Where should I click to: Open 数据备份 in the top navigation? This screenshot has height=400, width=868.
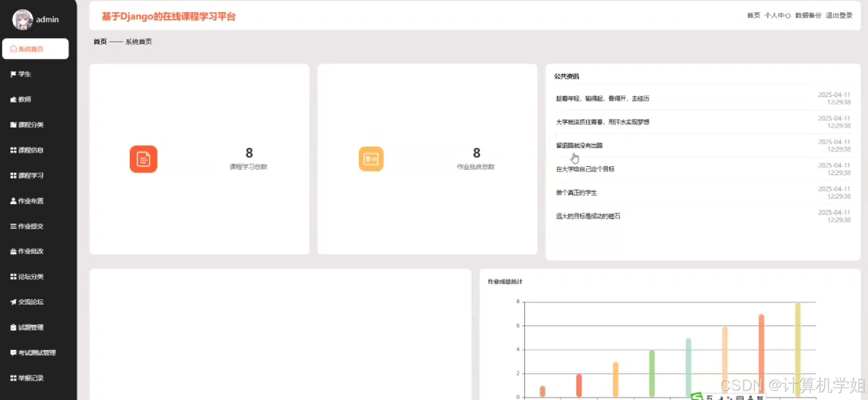808,16
